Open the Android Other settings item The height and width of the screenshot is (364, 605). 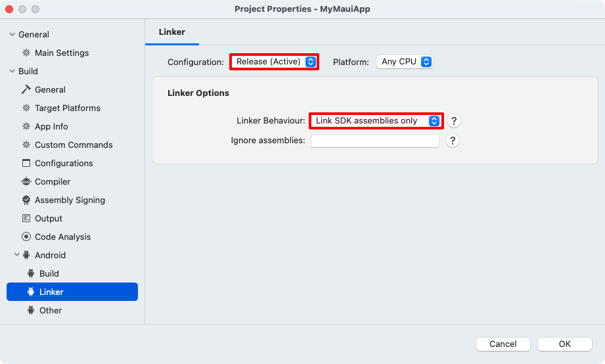[44, 310]
